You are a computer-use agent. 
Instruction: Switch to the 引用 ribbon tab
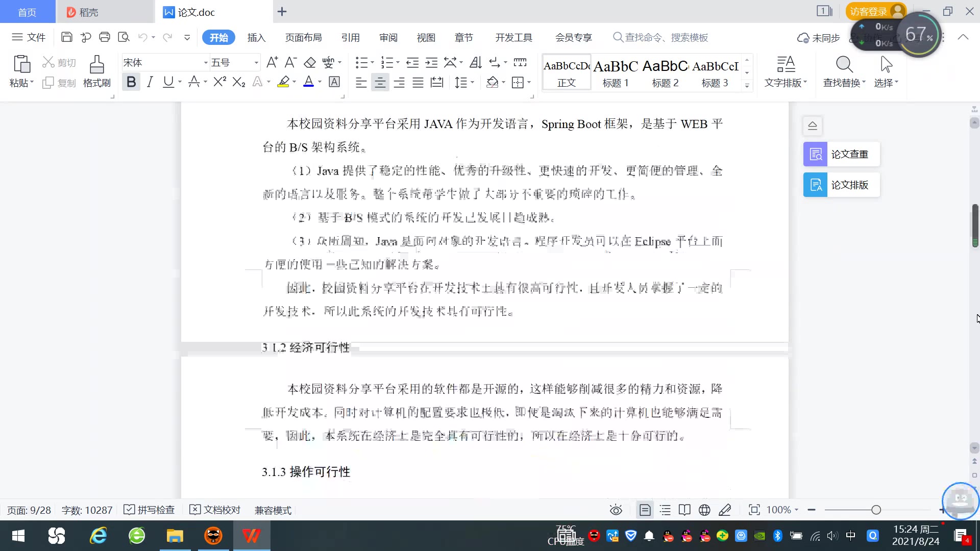350,38
